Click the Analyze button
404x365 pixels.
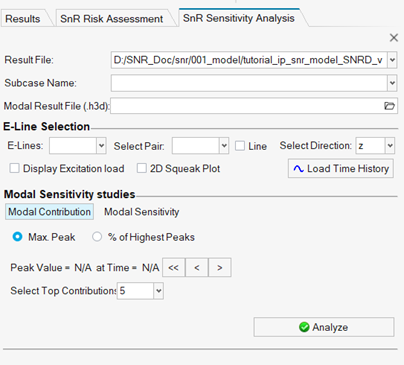point(324,327)
